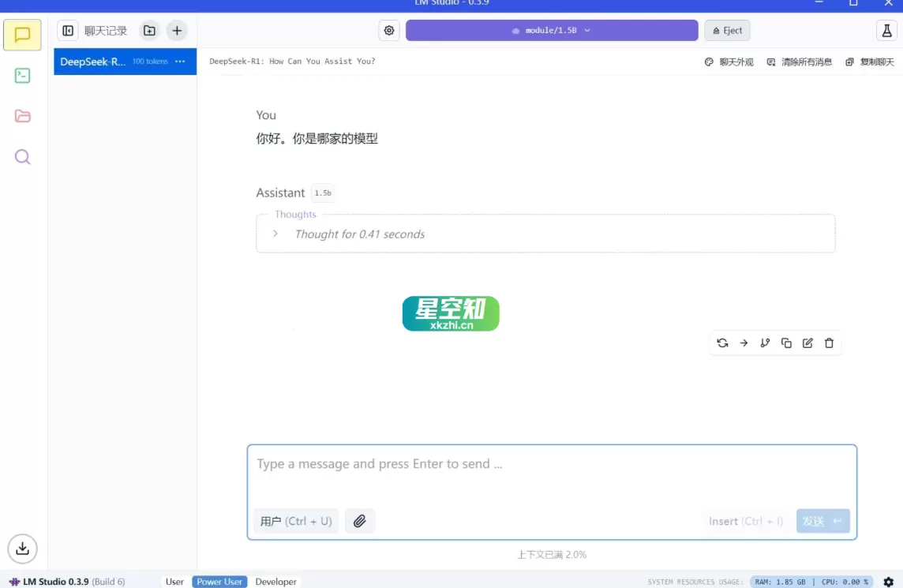Select the User mode option
The image size is (903, 588).
click(174, 582)
